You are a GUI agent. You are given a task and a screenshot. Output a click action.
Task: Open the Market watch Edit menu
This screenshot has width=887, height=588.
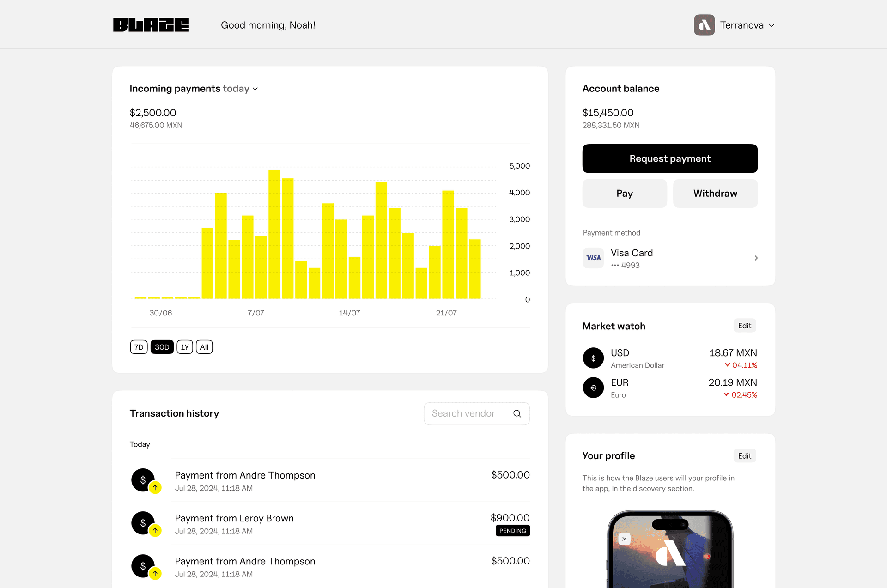744,325
